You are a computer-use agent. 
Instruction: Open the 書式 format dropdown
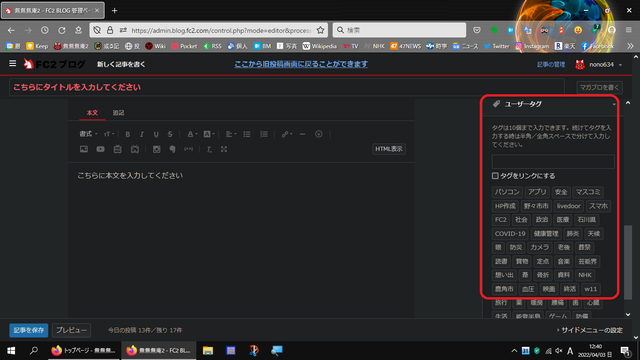tap(88, 134)
